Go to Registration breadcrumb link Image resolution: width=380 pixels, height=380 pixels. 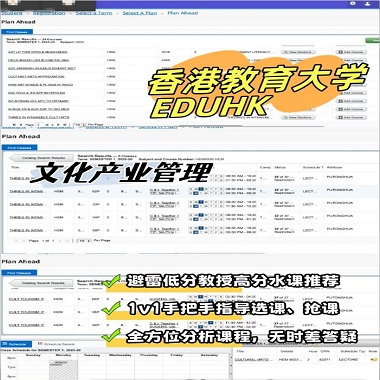pos(49,13)
